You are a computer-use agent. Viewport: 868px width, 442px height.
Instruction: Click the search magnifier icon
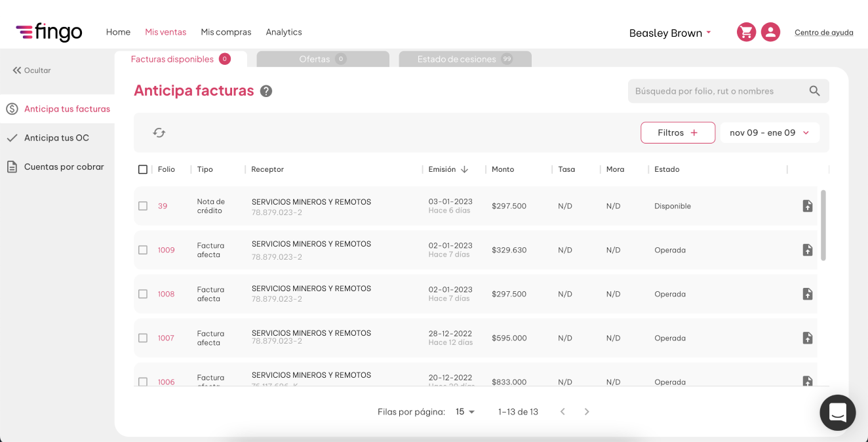tap(814, 91)
